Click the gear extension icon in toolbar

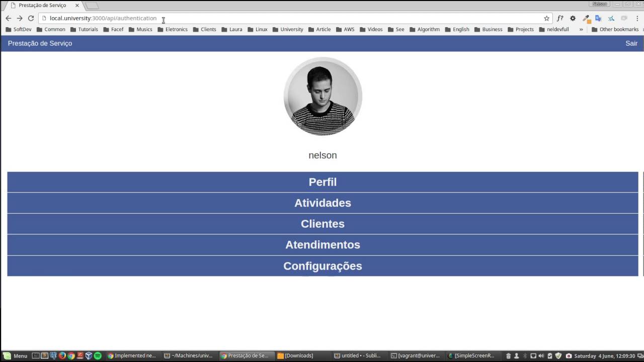click(573, 18)
